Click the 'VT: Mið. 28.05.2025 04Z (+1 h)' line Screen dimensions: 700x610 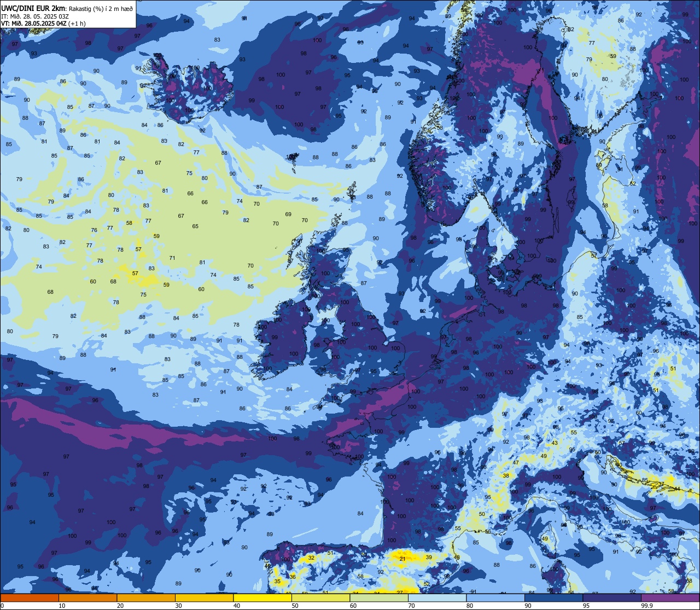point(44,24)
